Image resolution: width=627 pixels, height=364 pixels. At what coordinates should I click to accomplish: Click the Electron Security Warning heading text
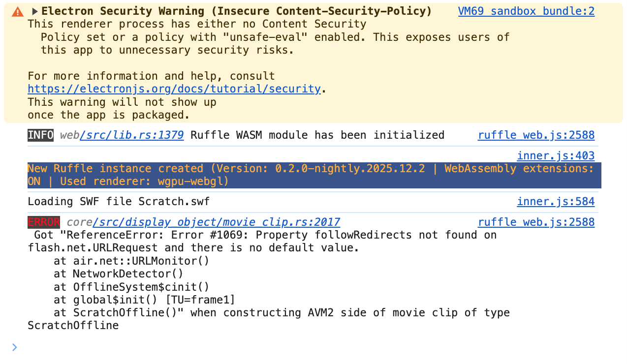click(x=236, y=11)
